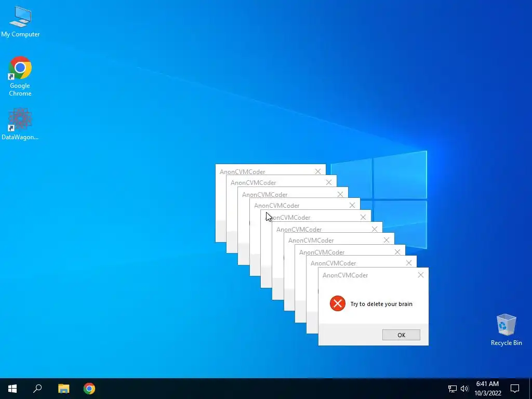Close the sixth AnonCVMCoder dialog from the back
This screenshot has height=399, width=532.
[x=375, y=229]
